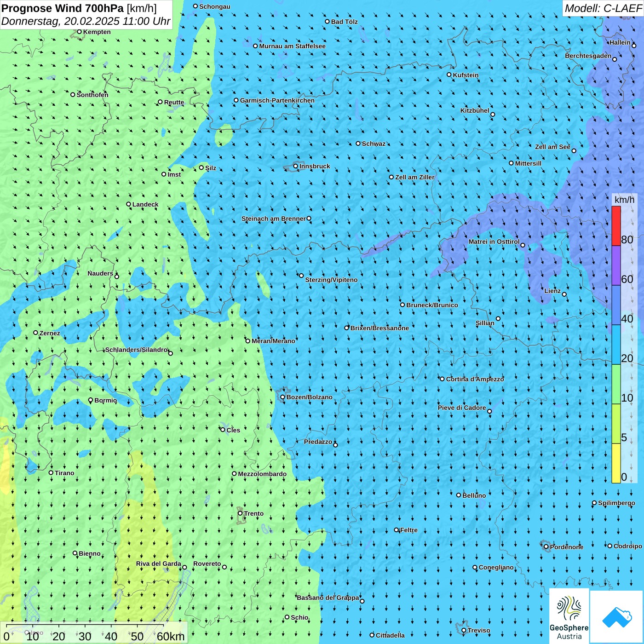This screenshot has height=644, width=644.
Task: Click the "Trento" city label
Action: 254,513
